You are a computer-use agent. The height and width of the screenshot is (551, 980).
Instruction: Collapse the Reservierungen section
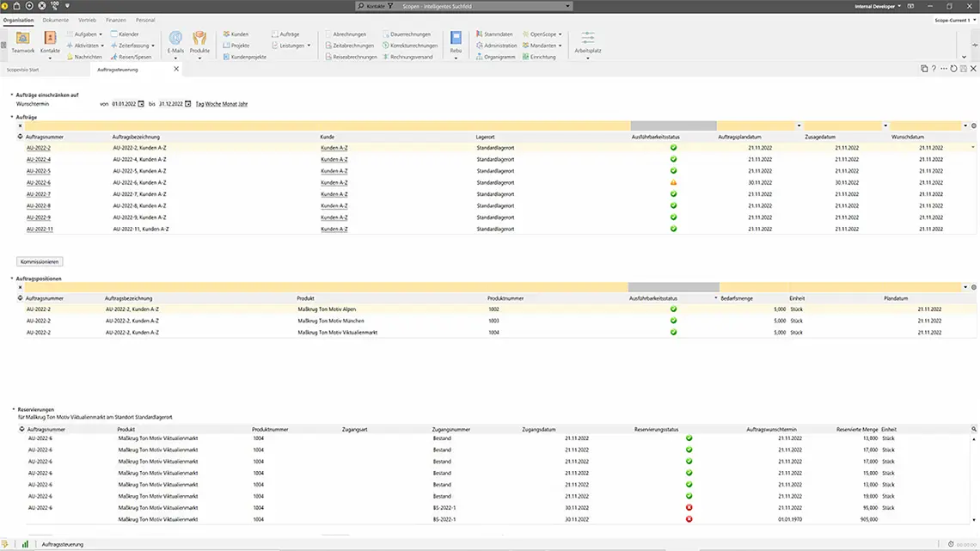(x=13, y=410)
